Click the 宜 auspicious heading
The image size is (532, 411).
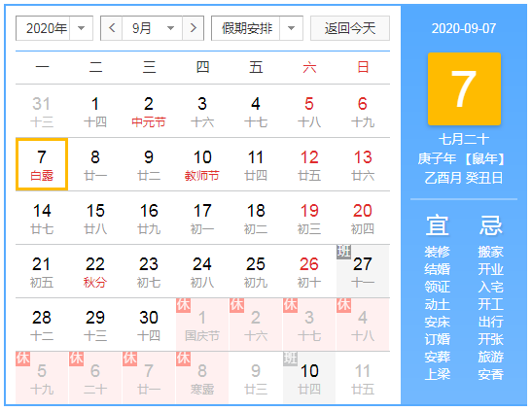point(438,225)
